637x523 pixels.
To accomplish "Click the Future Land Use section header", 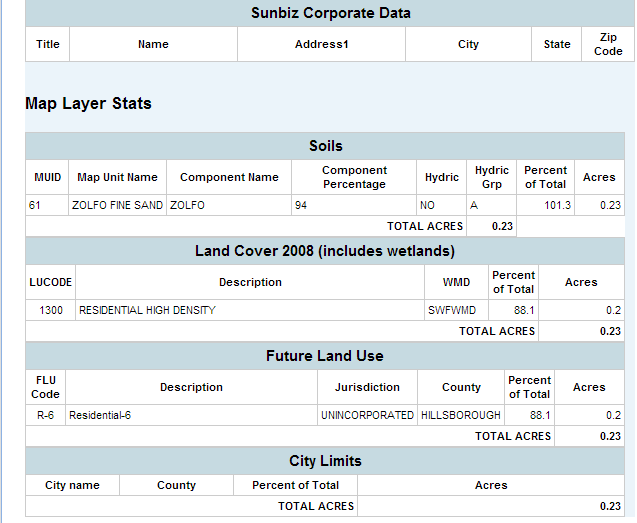I will pyautogui.click(x=325, y=355).
